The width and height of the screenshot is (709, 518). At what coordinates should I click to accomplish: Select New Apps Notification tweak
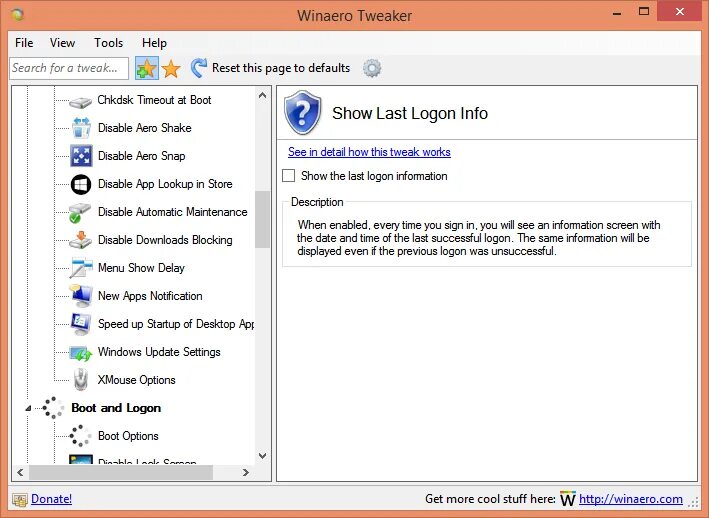click(150, 296)
